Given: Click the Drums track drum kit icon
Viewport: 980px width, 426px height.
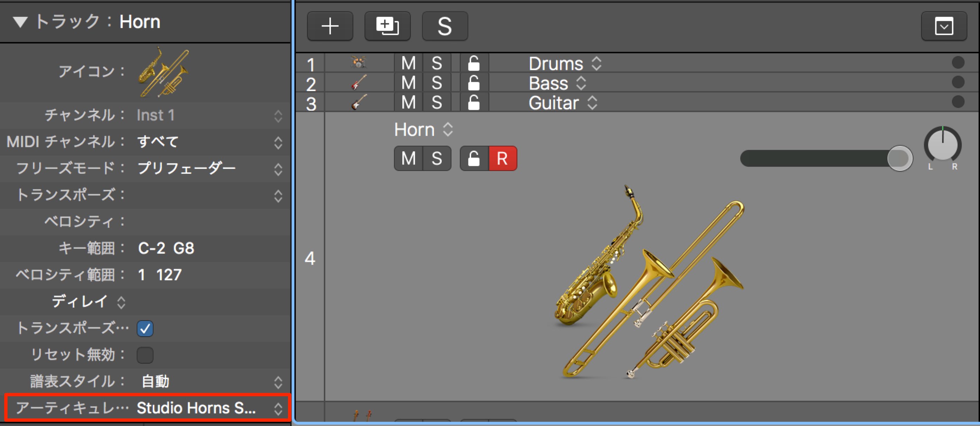Looking at the screenshot, I should point(358,62).
